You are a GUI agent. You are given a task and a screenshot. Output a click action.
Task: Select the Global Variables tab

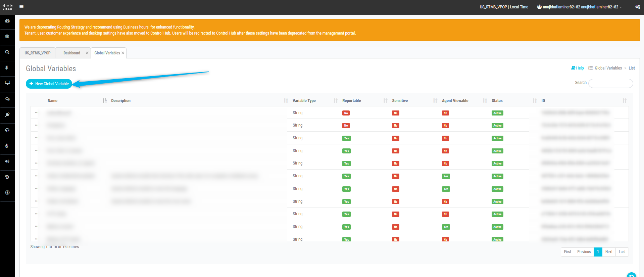[x=107, y=53]
